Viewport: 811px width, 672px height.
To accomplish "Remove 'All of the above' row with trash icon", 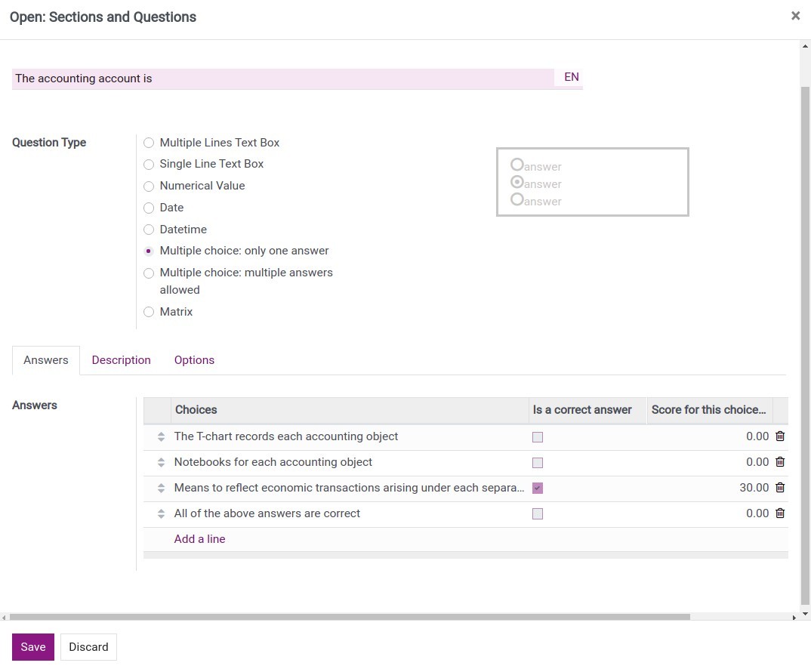I will tap(780, 513).
